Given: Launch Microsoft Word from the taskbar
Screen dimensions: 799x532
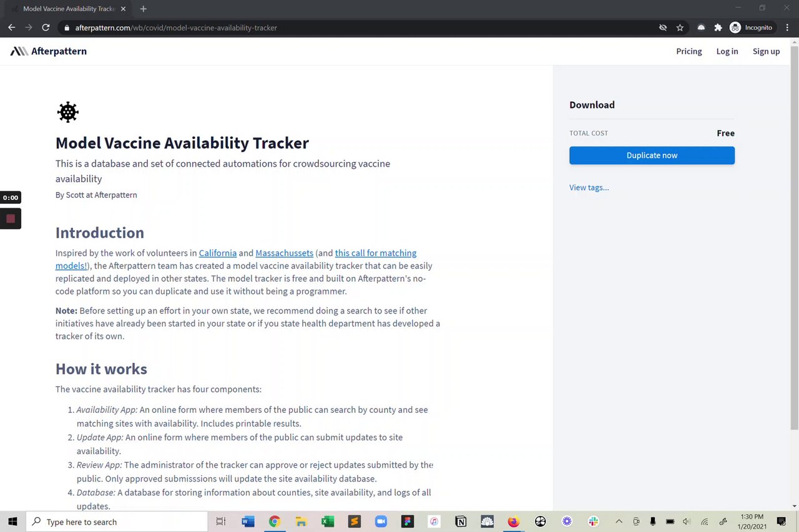Looking at the screenshot, I should [x=248, y=521].
